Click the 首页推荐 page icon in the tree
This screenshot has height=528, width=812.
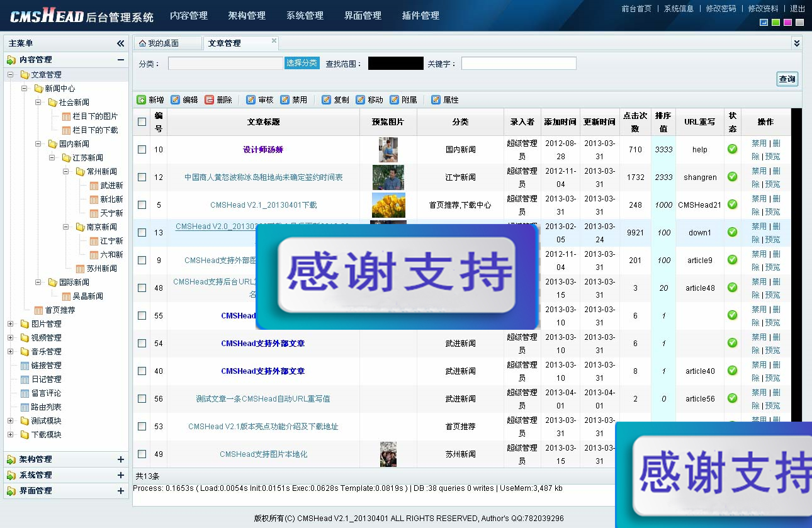pyautogui.click(x=38, y=310)
